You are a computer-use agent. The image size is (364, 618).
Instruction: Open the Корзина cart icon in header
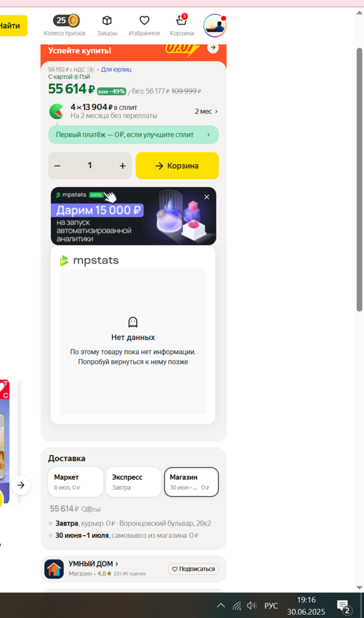(x=181, y=20)
